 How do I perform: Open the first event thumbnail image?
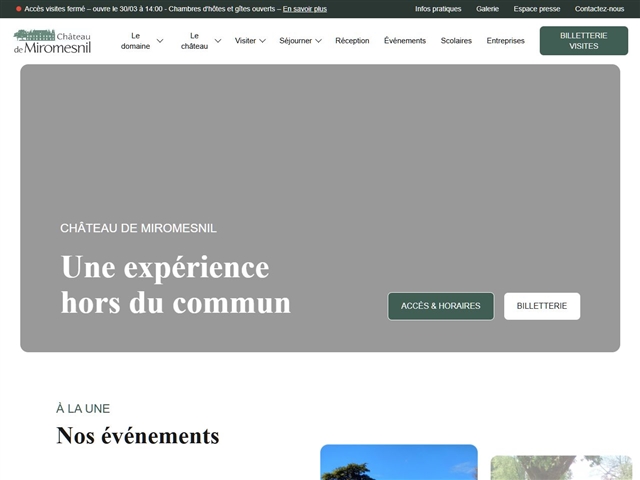click(398, 463)
